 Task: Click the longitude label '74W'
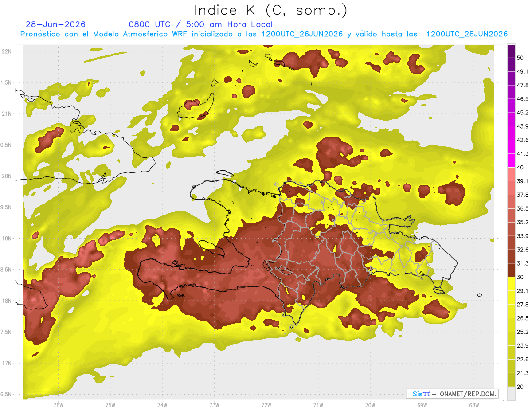pyautogui.click(x=162, y=405)
